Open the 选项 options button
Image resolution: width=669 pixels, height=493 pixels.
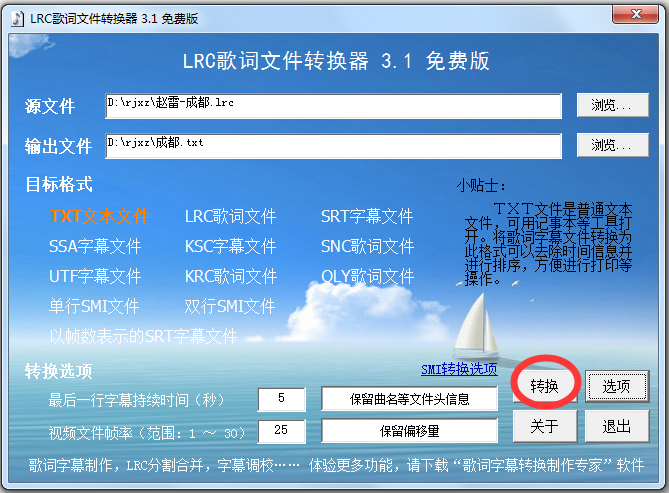point(617,386)
